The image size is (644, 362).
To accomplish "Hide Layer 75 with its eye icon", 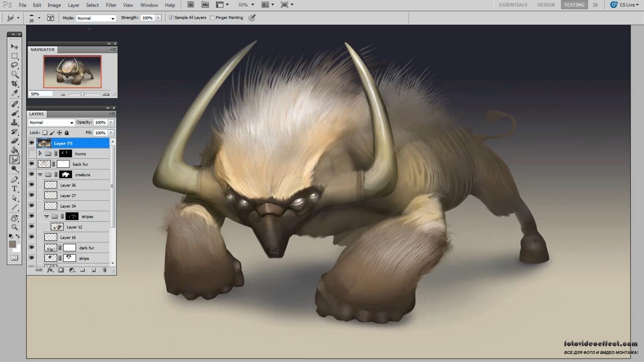I will pos(32,143).
